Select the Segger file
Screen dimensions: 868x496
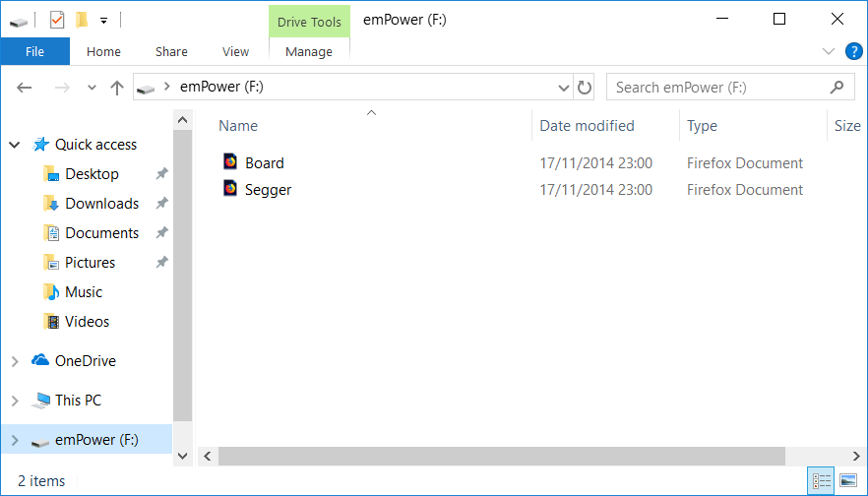pyautogui.click(x=268, y=190)
